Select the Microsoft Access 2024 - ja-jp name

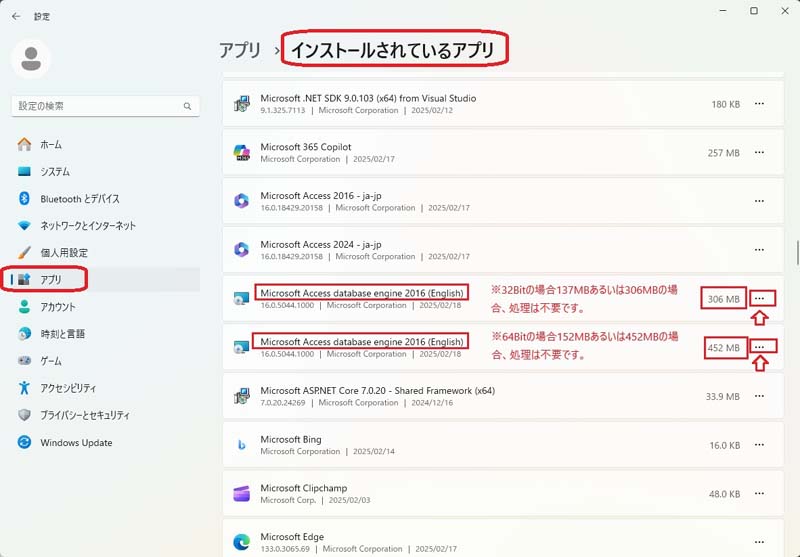pyautogui.click(x=321, y=244)
